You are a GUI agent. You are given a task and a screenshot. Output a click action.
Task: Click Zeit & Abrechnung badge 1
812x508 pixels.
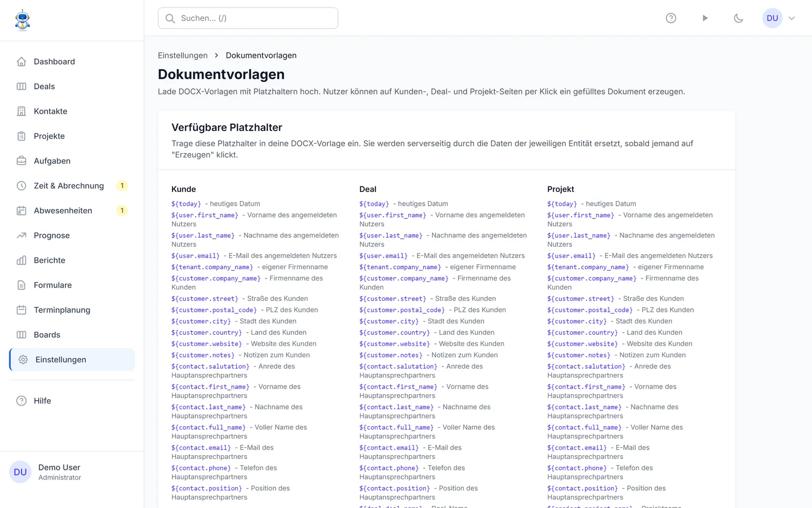pos(122,186)
